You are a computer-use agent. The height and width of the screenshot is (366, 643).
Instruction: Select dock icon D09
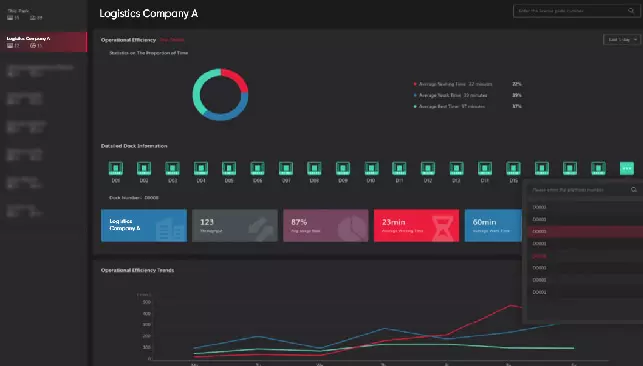343,168
